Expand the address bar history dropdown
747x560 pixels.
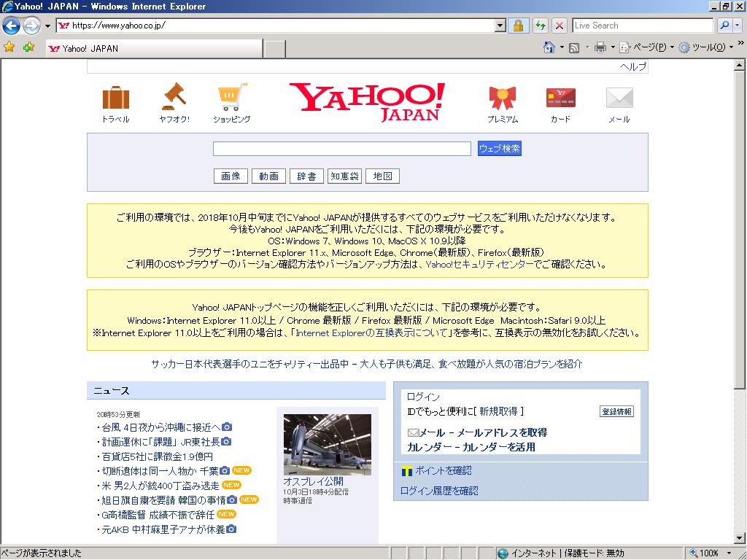point(500,26)
